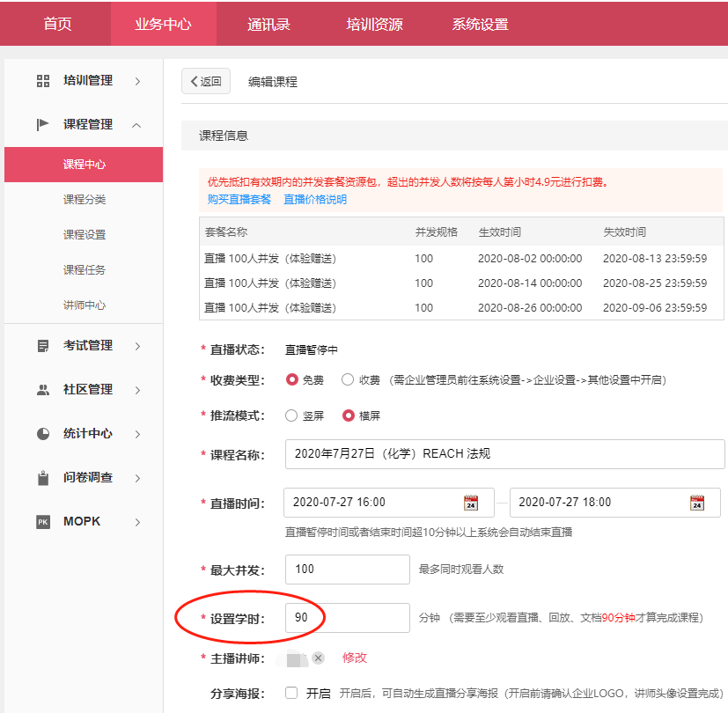Open 通讯录 tab
728x713 pixels.
pyautogui.click(x=268, y=24)
